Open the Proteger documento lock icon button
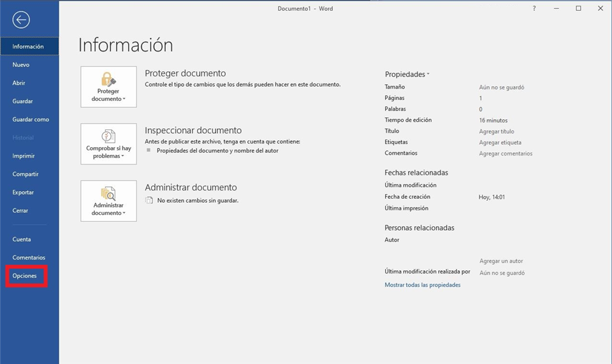This screenshot has height=364, width=612. click(108, 87)
